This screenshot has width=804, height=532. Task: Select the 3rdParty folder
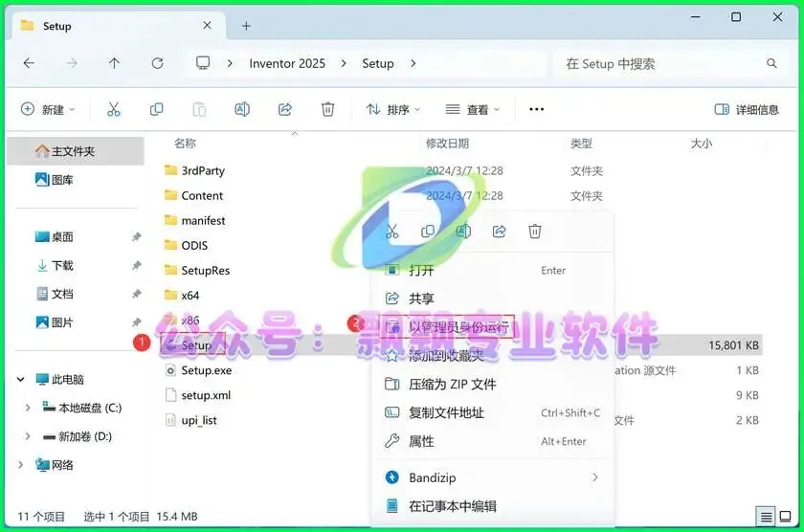click(194, 170)
